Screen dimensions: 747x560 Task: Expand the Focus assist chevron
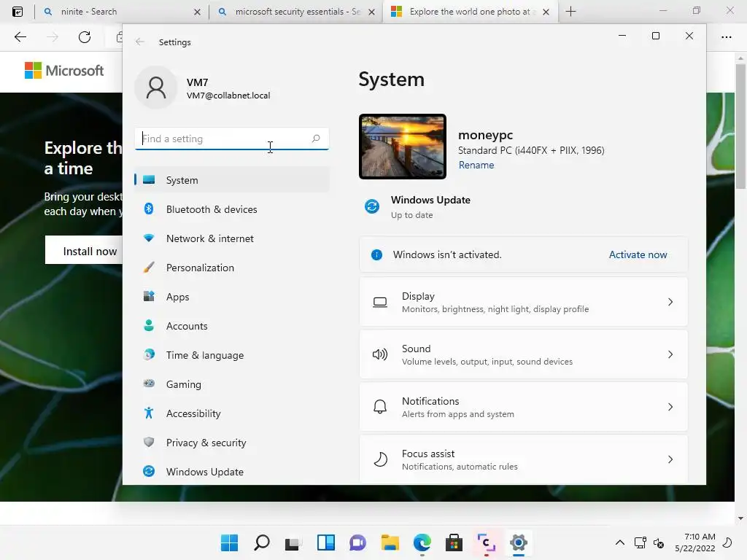coord(670,459)
